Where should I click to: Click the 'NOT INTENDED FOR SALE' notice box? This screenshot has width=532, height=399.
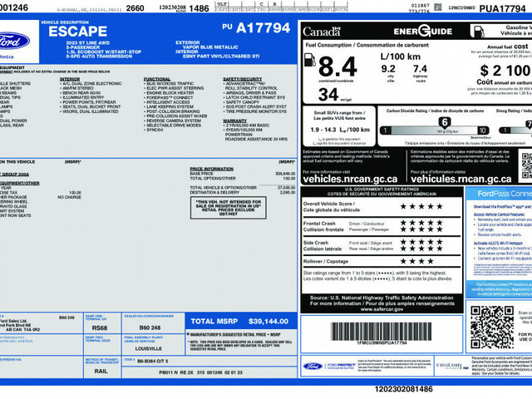tap(229, 208)
